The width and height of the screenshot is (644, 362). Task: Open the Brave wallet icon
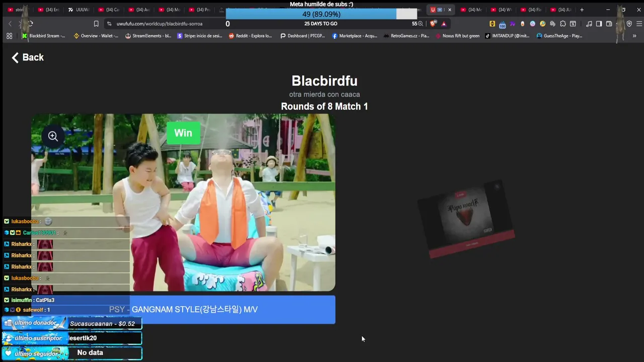coord(609,24)
